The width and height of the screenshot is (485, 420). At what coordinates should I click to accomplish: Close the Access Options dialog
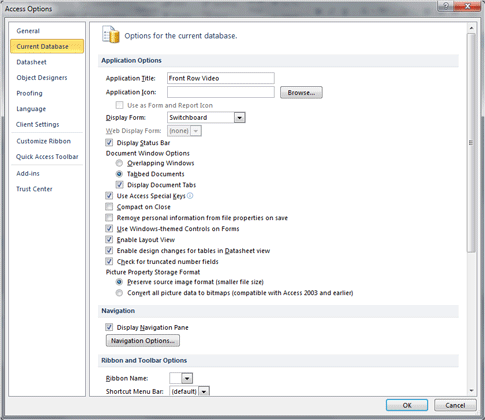point(468,6)
